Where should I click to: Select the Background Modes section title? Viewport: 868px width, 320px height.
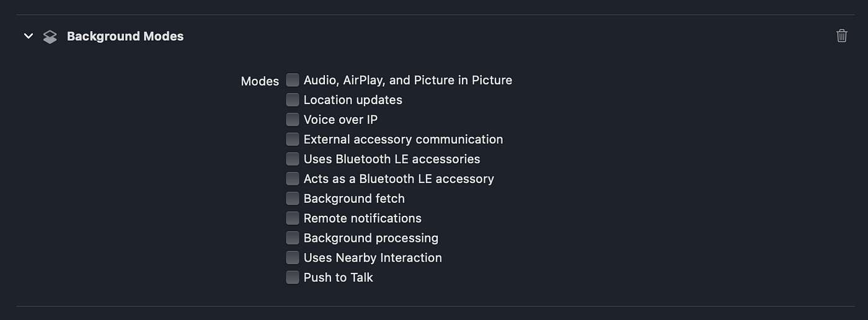pos(125,37)
